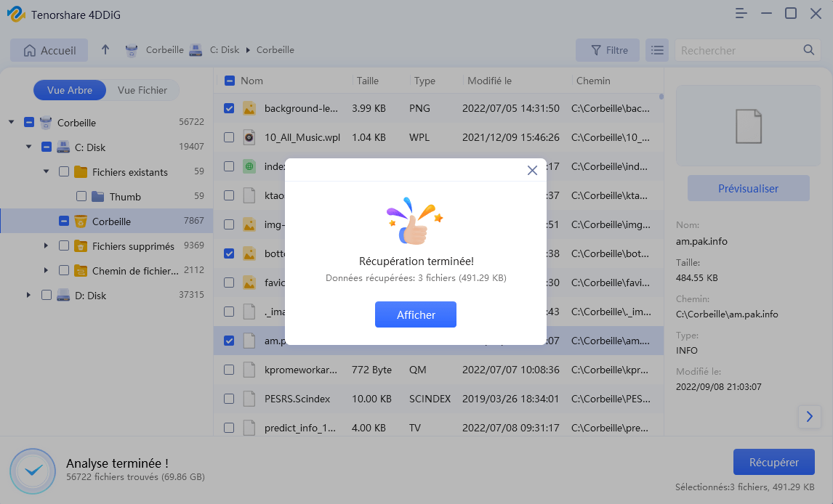Check the Thumb folder checkbox

81,196
